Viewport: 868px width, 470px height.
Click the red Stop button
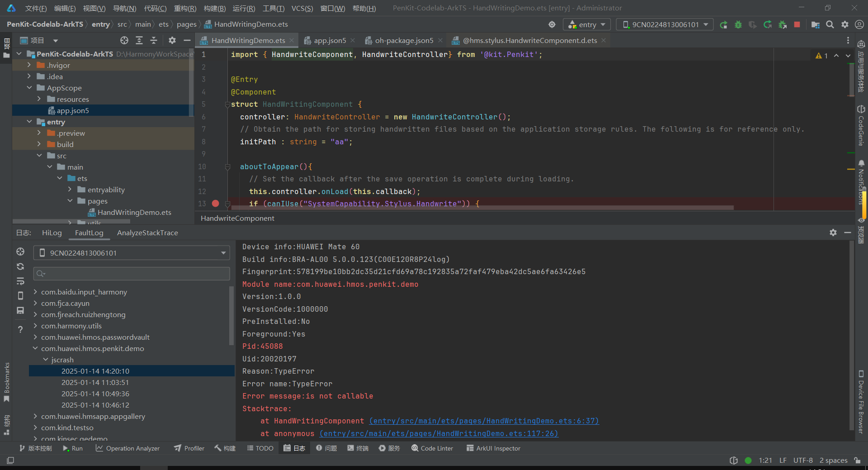[x=797, y=24]
